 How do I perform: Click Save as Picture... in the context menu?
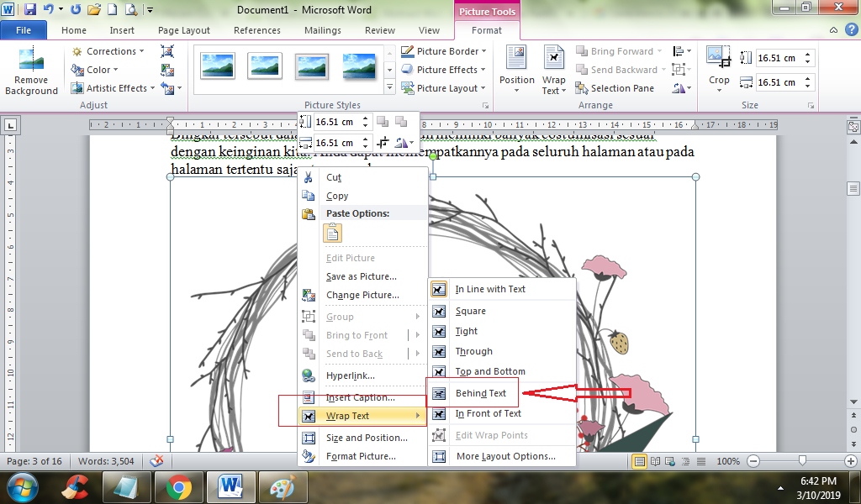(362, 276)
